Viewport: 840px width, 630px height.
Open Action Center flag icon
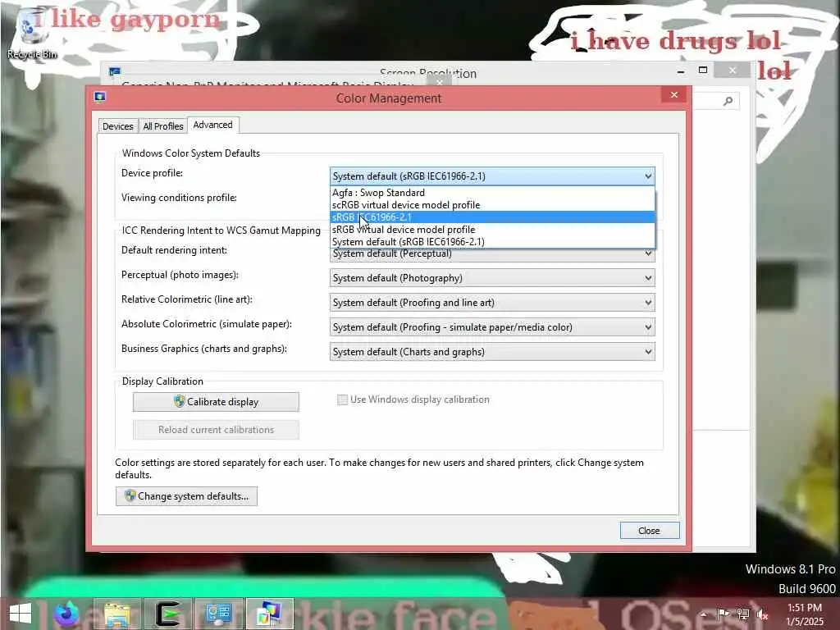(x=724, y=614)
